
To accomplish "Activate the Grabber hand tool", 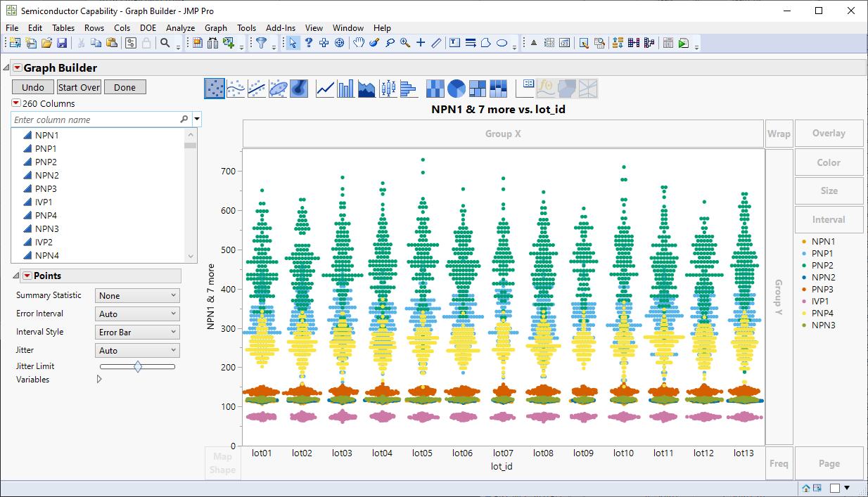I will click(x=359, y=43).
